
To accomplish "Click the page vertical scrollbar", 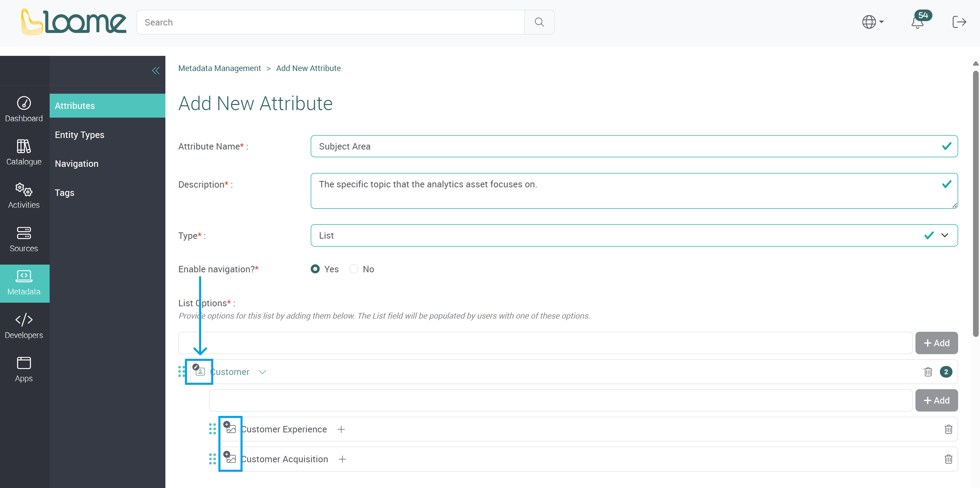I will (975, 204).
